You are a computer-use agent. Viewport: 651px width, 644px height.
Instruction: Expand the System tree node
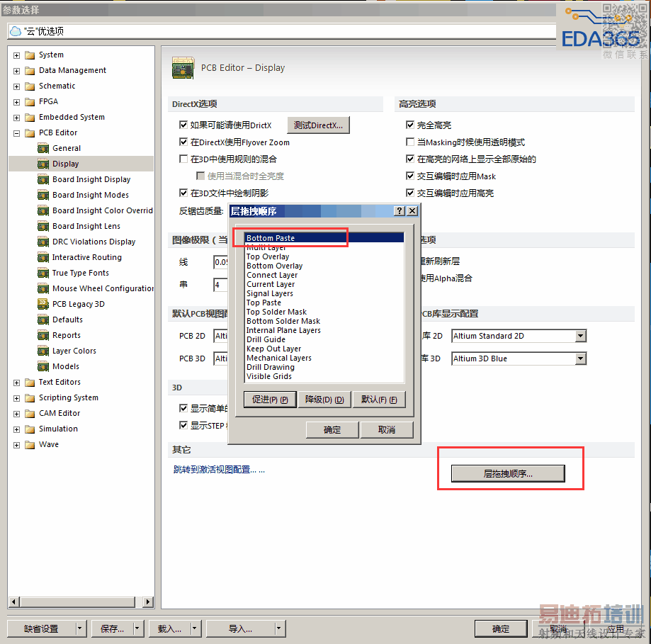16,55
